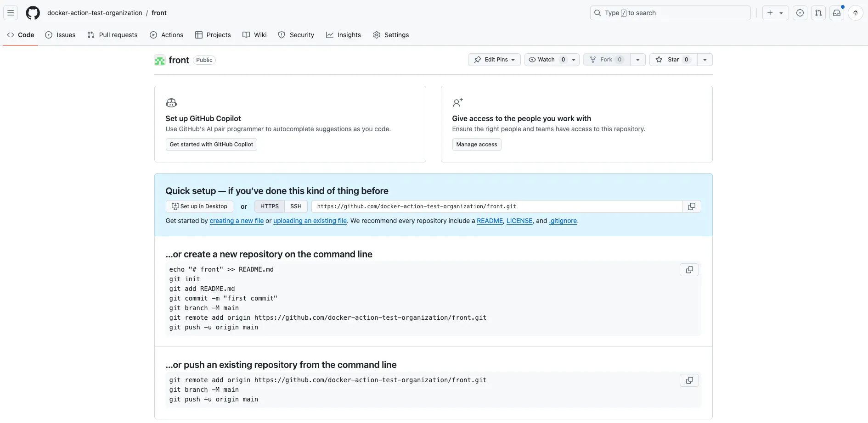Copy the repository clone URL
868x423 pixels.
[x=691, y=206]
